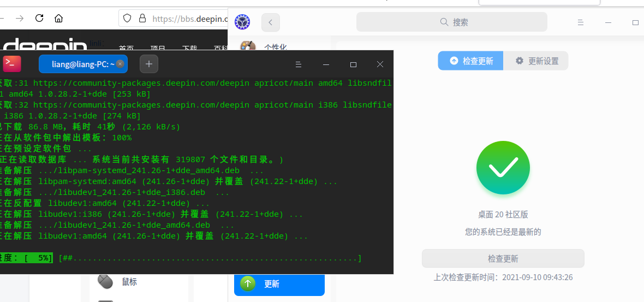
Task: Reload the page in the browser
Action: 39,18
